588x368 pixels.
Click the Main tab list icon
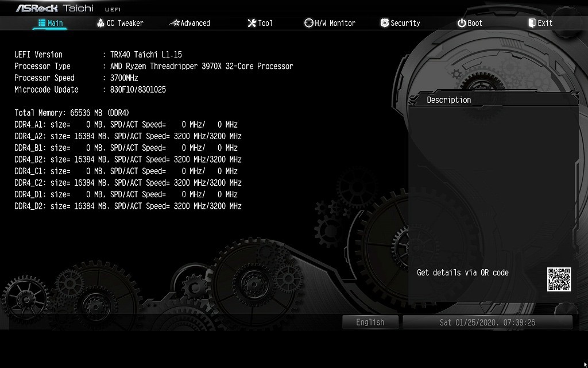[x=42, y=23]
